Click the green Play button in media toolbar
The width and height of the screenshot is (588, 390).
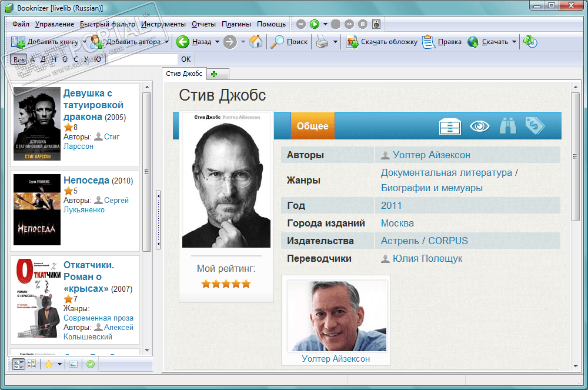pos(315,24)
